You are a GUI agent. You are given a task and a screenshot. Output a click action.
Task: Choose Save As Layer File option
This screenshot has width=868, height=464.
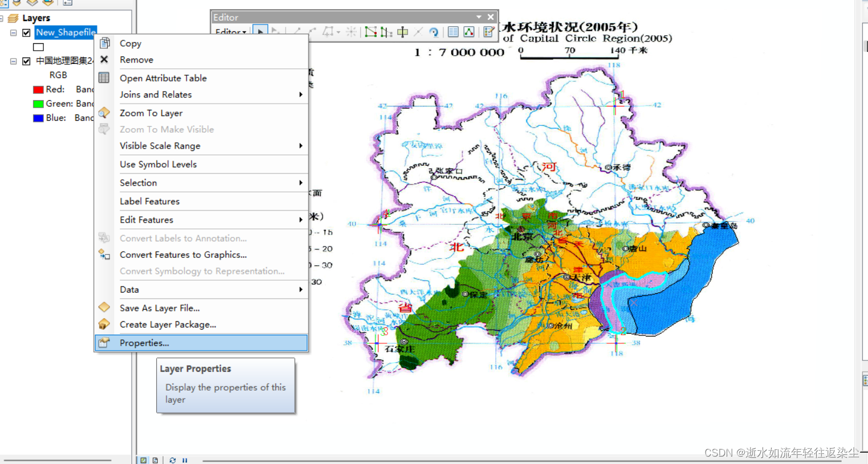pyautogui.click(x=159, y=307)
